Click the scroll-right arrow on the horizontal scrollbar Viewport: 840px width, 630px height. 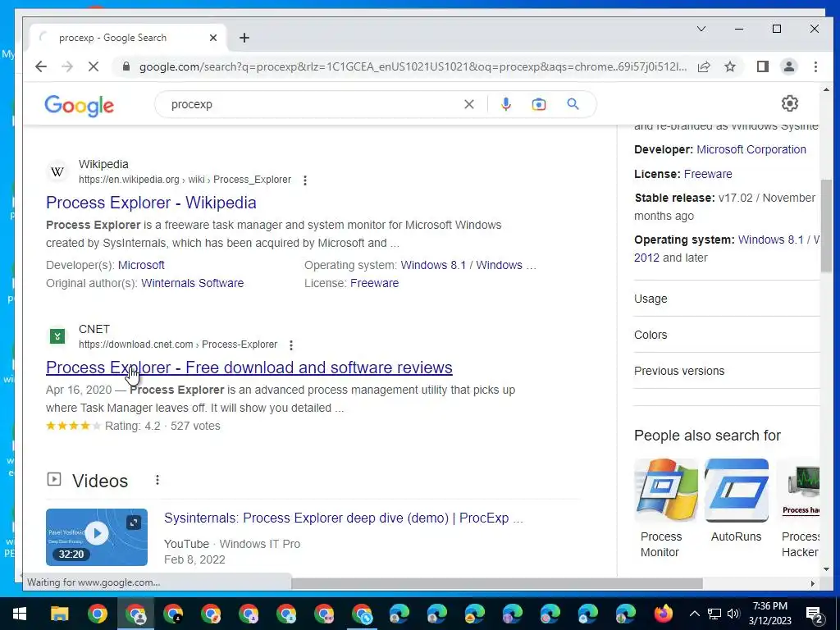tap(813, 583)
